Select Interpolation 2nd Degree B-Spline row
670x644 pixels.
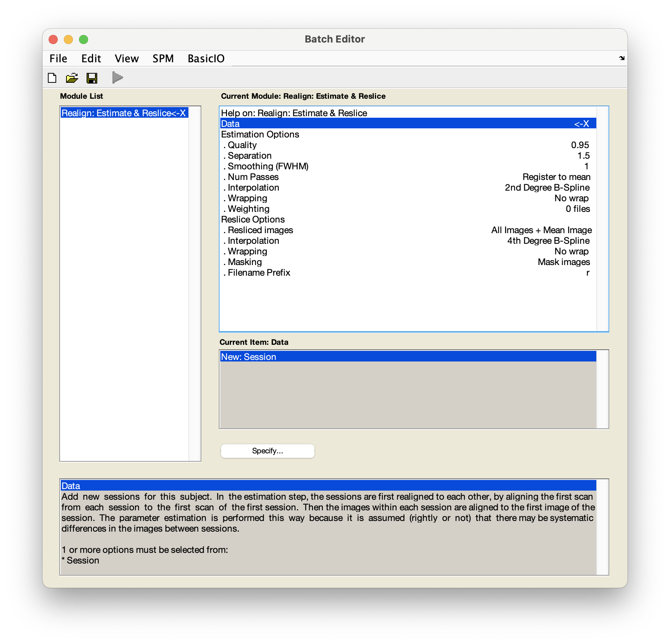pos(408,187)
